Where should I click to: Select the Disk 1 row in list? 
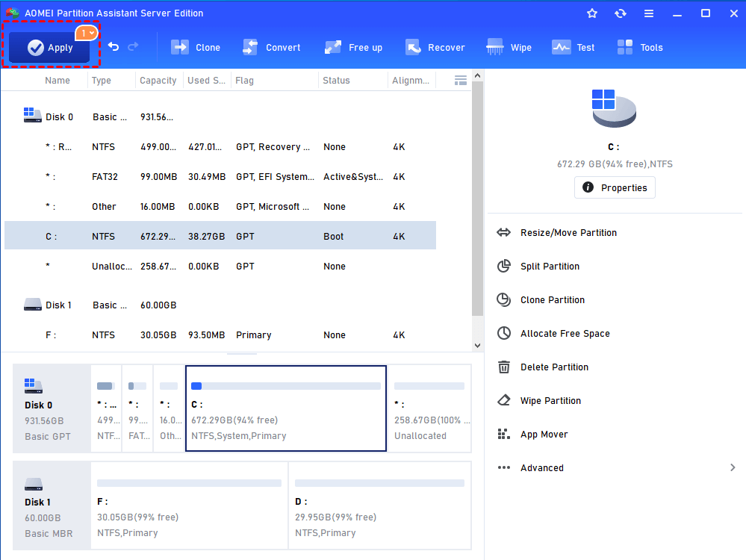click(220, 305)
